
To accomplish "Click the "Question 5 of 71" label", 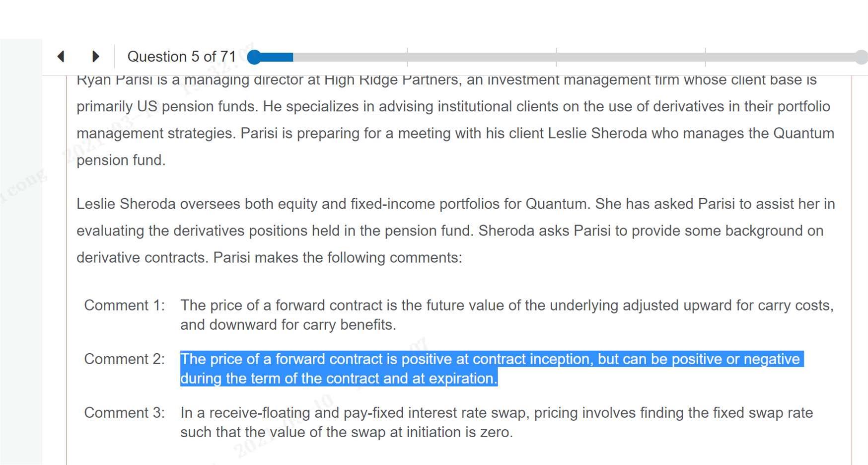I will tap(181, 57).
